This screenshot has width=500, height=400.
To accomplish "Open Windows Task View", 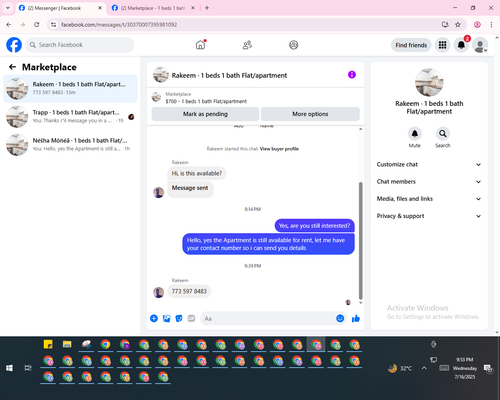I will [28, 368].
